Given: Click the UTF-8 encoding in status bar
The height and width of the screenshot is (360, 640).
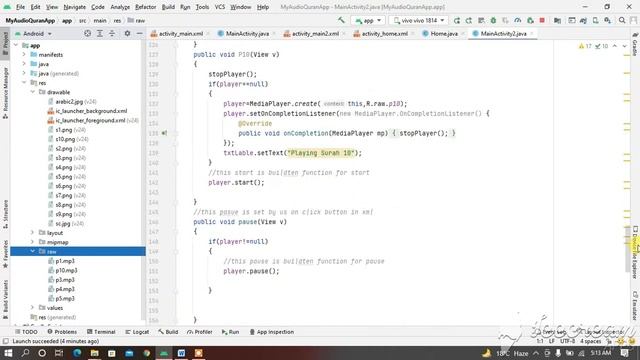Looking at the screenshot, I should 567,341.
